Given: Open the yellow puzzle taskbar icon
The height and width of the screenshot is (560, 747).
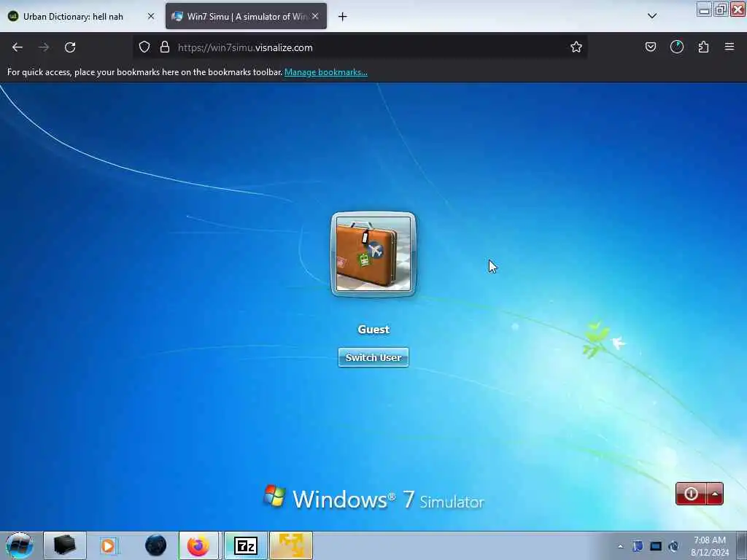Looking at the screenshot, I should pyautogui.click(x=291, y=545).
